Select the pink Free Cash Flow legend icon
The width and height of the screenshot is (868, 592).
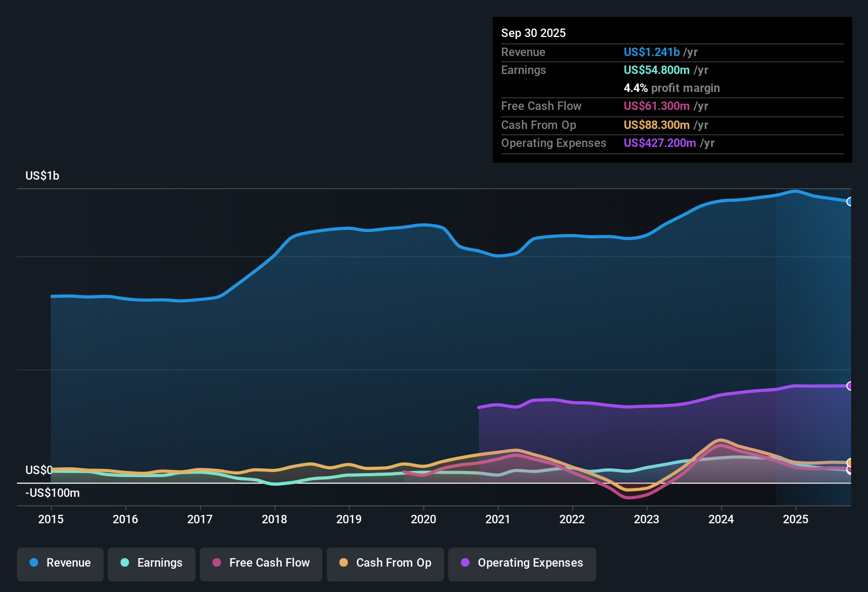[x=216, y=563]
